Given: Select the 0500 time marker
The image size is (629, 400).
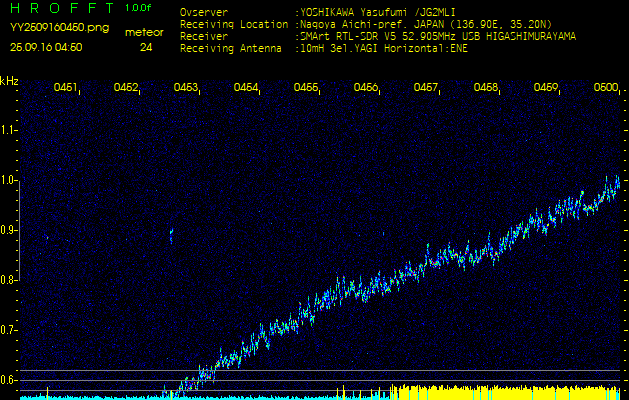Looking at the screenshot, I should click(x=606, y=88).
